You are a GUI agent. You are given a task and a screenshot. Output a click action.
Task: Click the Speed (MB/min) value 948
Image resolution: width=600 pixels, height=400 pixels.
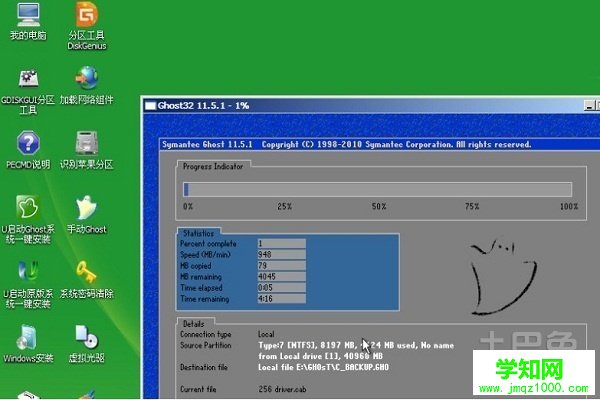282,255
